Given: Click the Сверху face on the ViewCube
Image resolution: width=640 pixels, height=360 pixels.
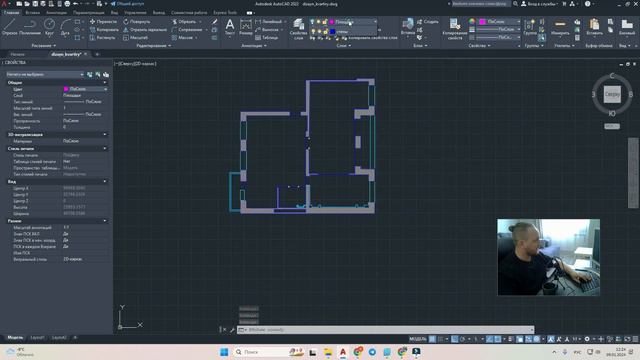Looking at the screenshot, I should (x=612, y=94).
